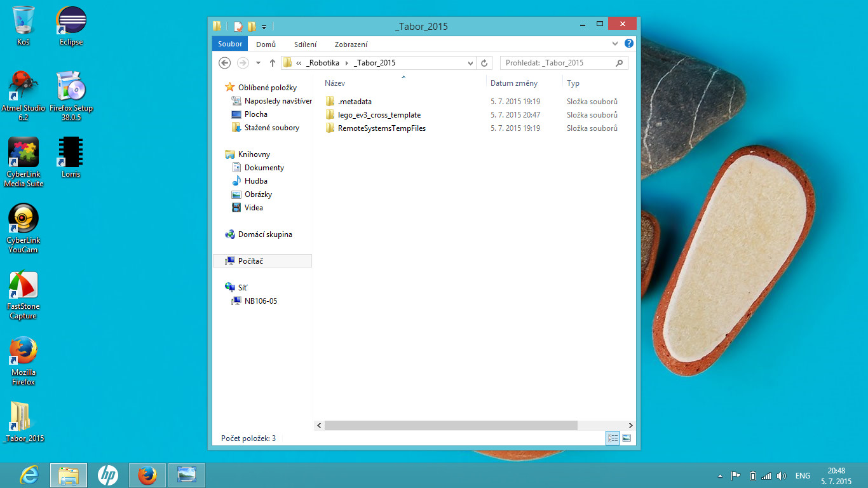This screenshot has width=868, height=488.
Task: Open the Soubor menu tab
Action: [x=230, y=44]
